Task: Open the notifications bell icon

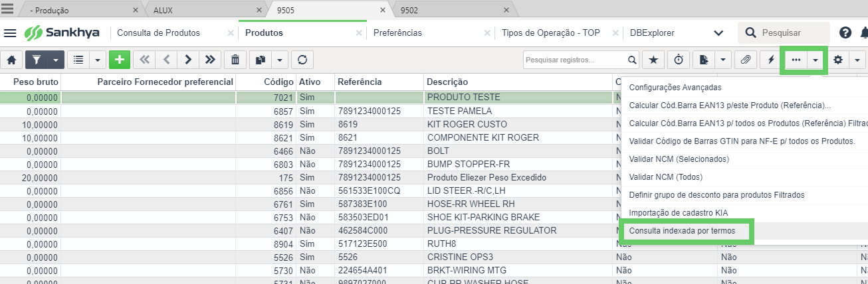Action: tap(864, 33)
